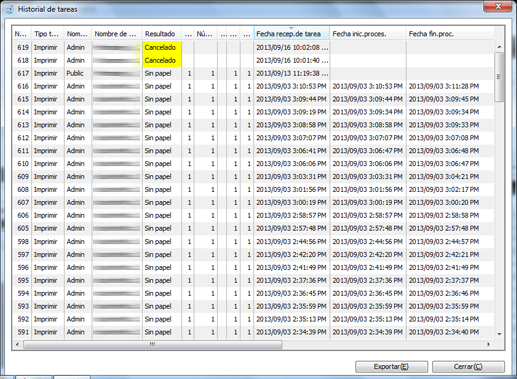The width and height of the screenshot is (517, 379).
Task: Select task number 598
Action: click(23, 242)
